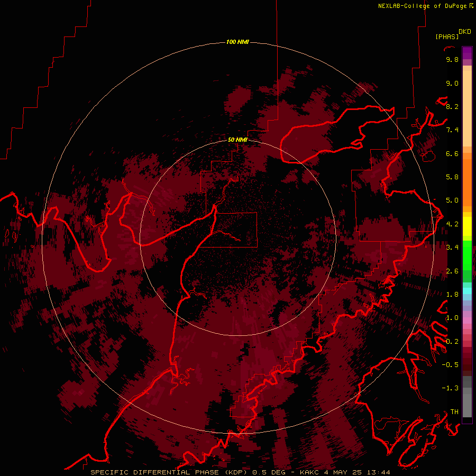476x476 pixels.
Task: Click the yellow segment of the color bar
Action: (x=467, y=226)
